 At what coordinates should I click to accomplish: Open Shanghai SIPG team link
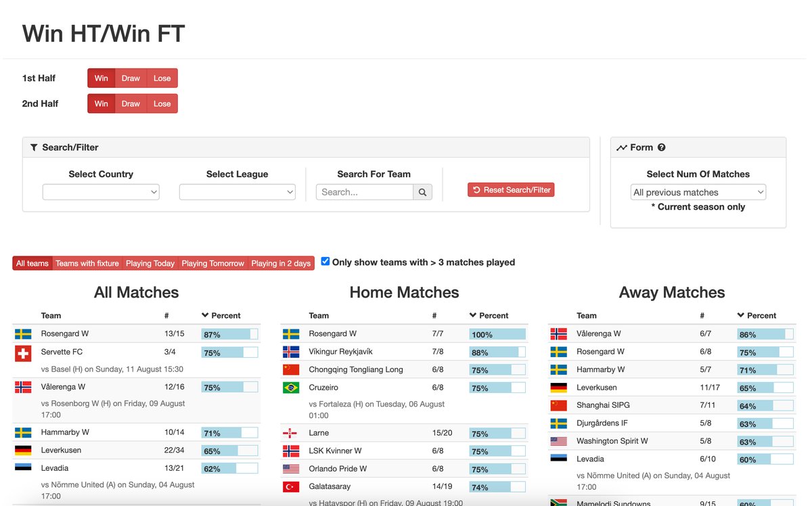click(603, 405)
